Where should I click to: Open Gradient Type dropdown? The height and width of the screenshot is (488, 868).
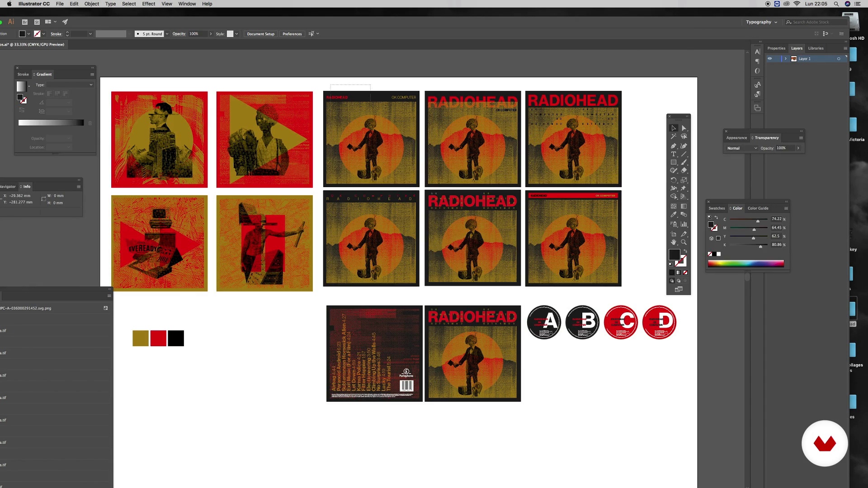[x=70, y=85]
